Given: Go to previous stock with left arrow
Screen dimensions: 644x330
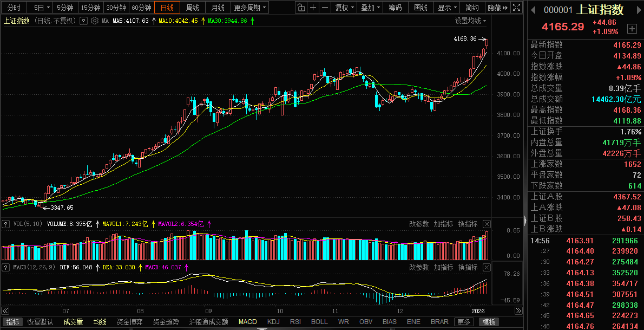Looking at the screenshot, I should click(533, 10).
